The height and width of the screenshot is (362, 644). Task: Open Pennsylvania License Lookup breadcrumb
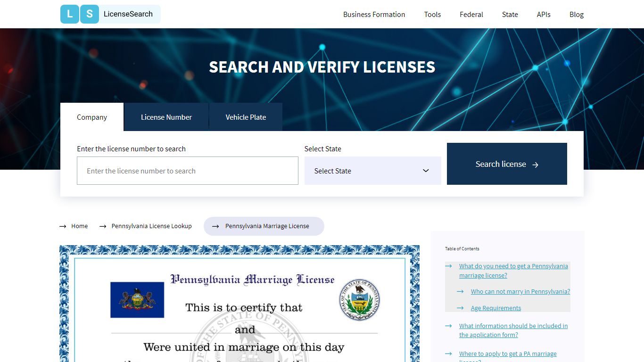[x=152, y=226]
